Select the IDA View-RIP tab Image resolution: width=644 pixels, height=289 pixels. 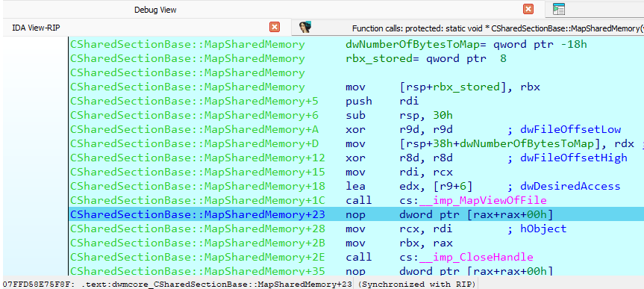[x=37, y=28]
